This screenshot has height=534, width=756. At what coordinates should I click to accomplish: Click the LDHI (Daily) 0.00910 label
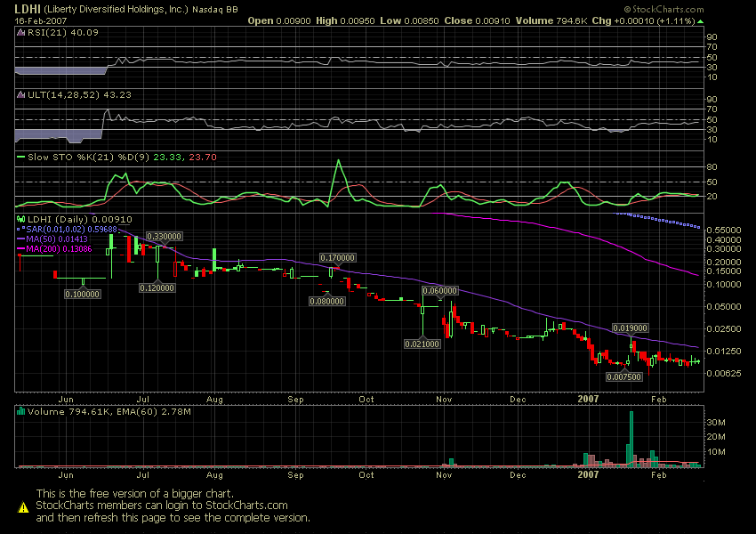point(79,220)
